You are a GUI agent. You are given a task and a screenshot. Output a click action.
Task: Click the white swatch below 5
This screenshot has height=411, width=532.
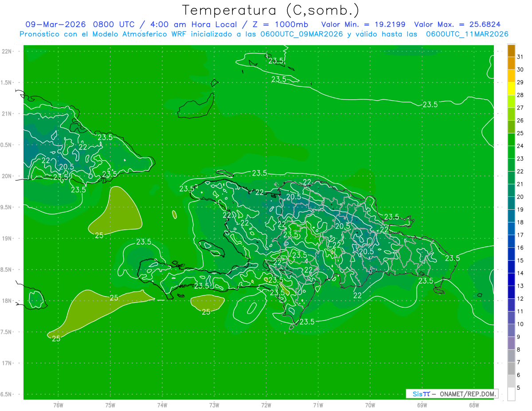[511, 394]
